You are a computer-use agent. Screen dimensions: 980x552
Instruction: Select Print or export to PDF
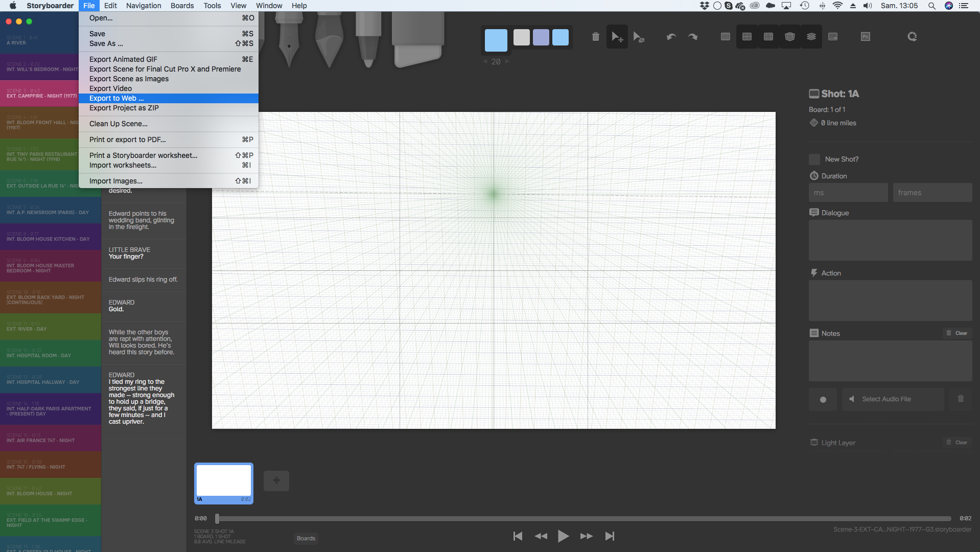click(x=169, y=140)
